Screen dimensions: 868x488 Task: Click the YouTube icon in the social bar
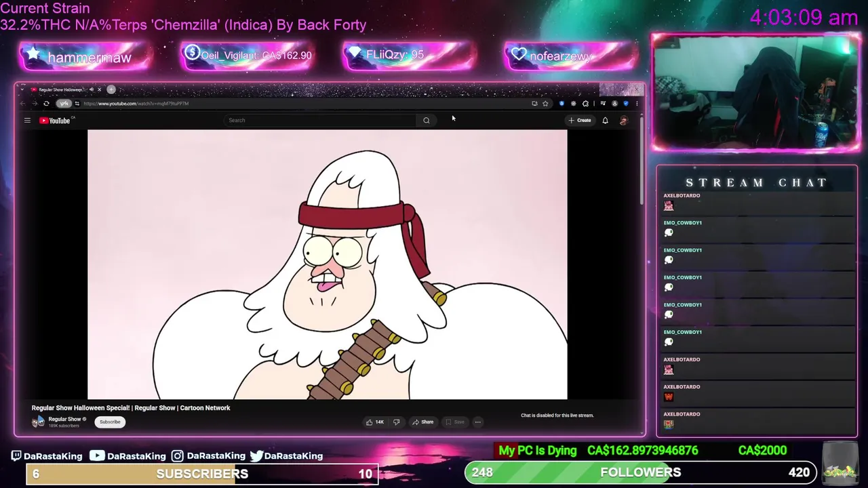pos(97,455)
